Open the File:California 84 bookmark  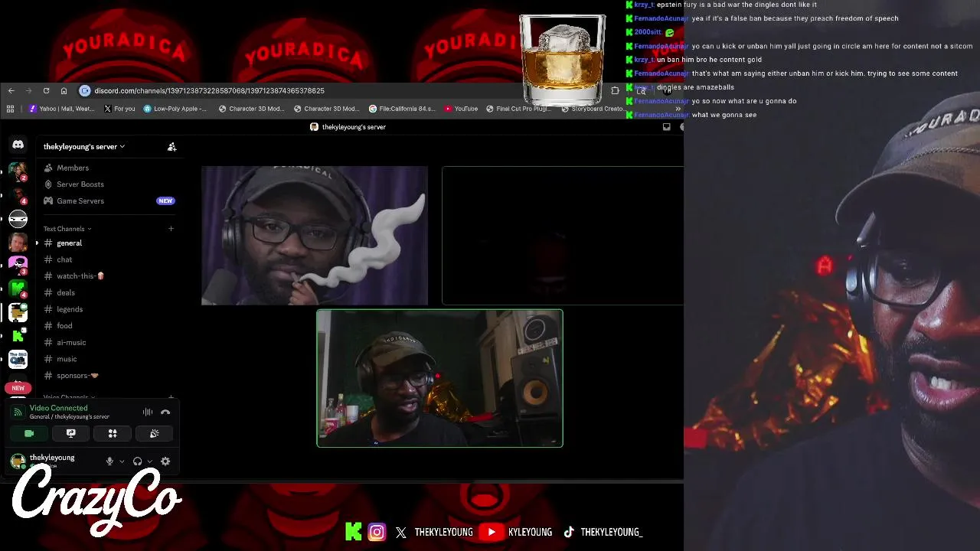402,109
